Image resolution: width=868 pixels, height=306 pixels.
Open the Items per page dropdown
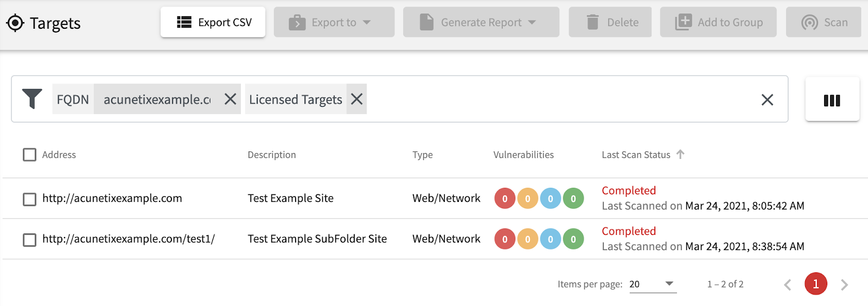(653, 284)
